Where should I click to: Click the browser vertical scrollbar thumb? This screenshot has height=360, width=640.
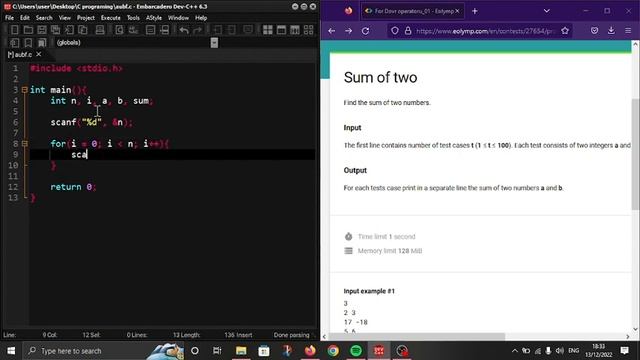[636, 154]
